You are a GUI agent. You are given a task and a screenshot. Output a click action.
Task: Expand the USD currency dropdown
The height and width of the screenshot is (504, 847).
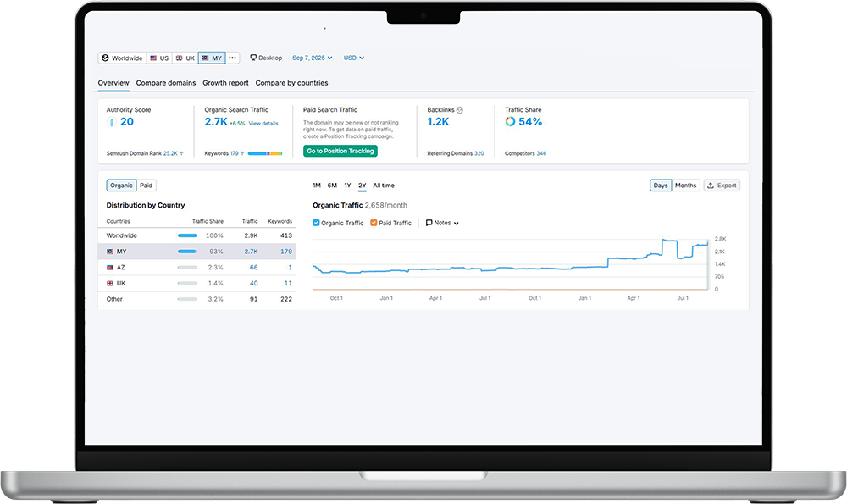(353, 58)
